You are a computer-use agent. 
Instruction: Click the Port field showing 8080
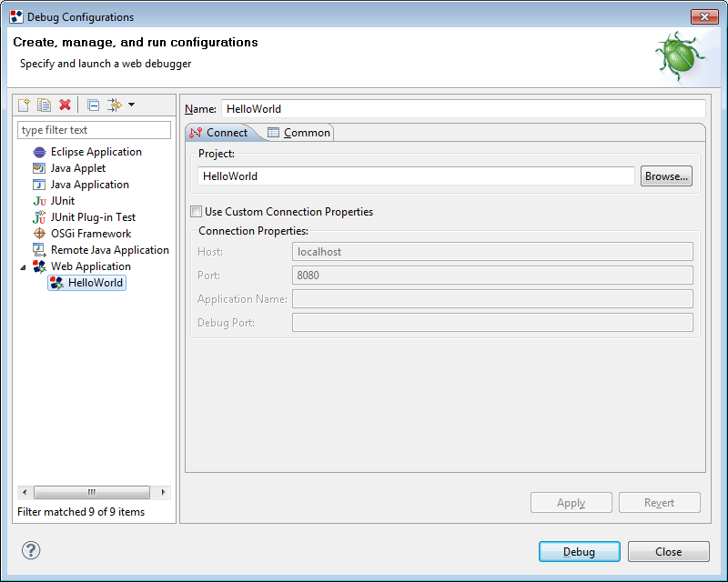click(x=492, y=276)
